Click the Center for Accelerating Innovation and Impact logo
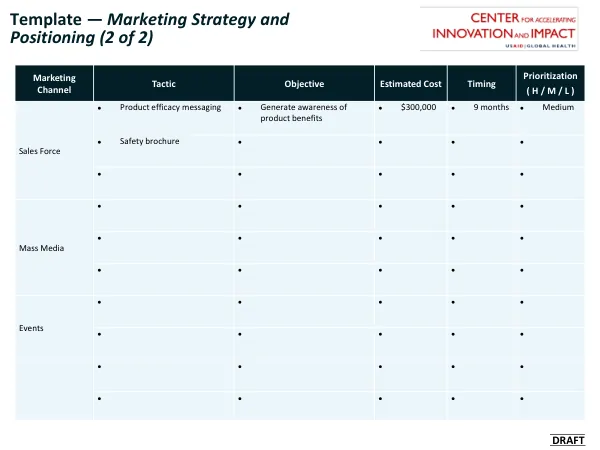This screenshot has height=450, width=600. 499,29
